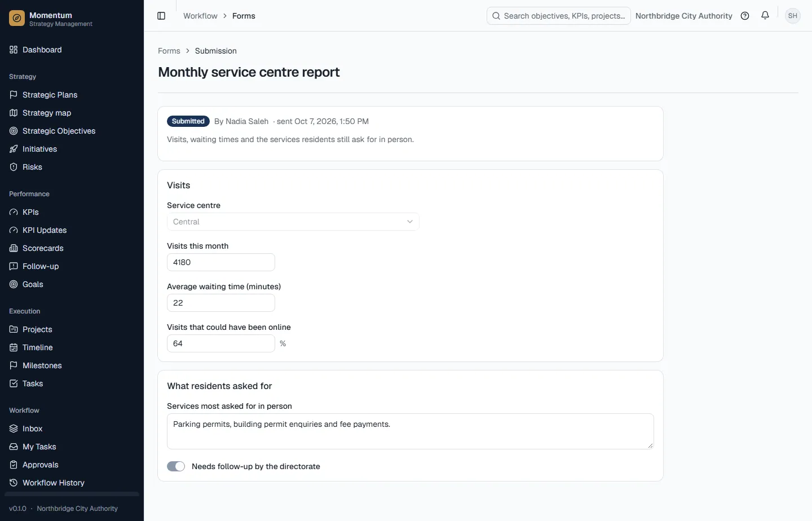This screenshot has height=521, width=812.
Task: Click the Visits that could have been online field
Action: [221, 343]
